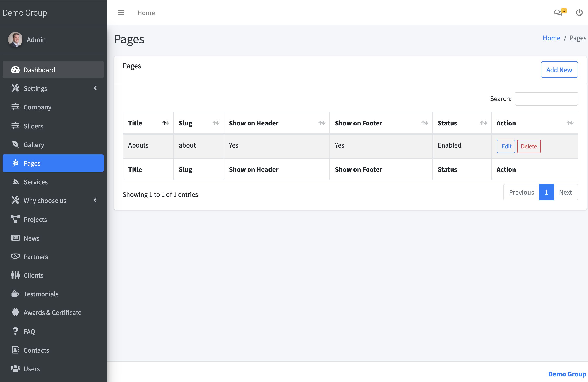Click the FAQ question mark icon
588x382 pixels.
(x=15, y=331)
